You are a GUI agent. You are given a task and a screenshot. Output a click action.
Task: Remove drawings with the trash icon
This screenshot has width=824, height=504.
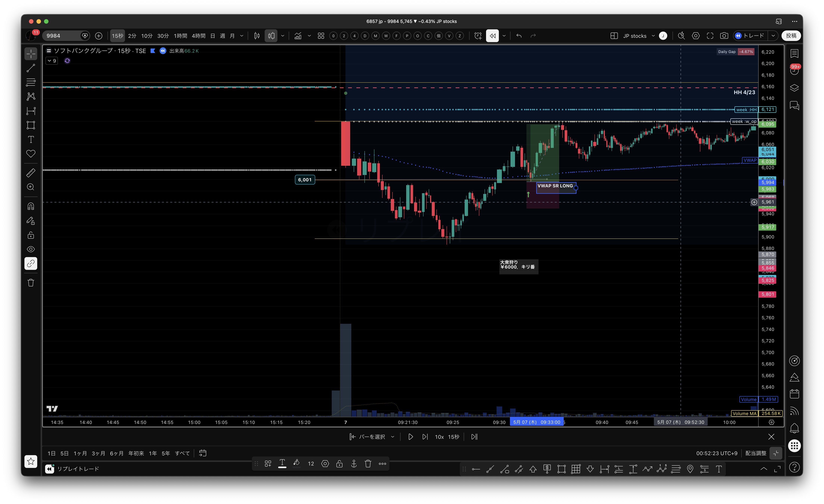click(x=31, y=283)
